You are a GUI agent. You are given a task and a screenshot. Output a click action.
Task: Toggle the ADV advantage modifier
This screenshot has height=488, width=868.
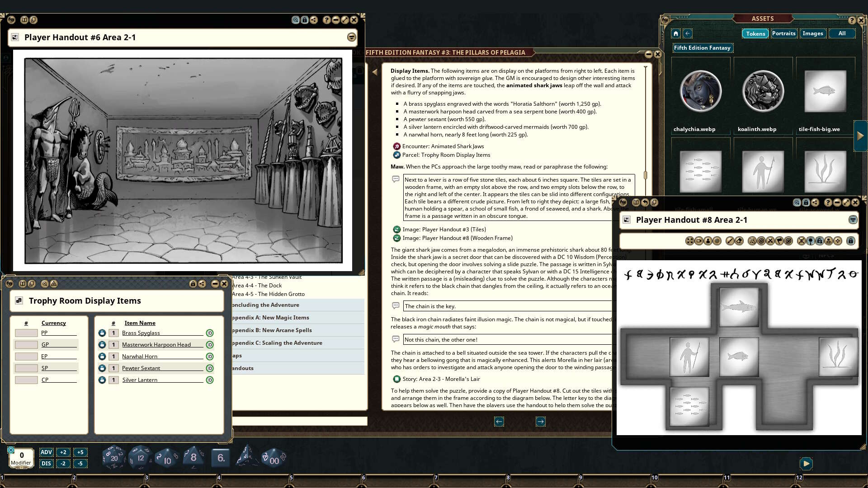coord(46,452)
